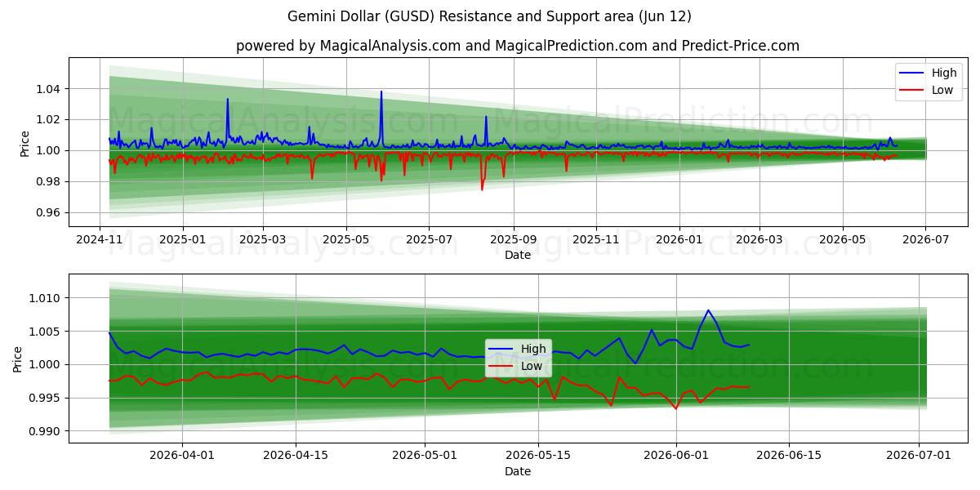The height and width of the screenshot is (490, 980).
Task: Click the 'Date' x-axis label of the bottom chart
Action: (x=518, y=471)
